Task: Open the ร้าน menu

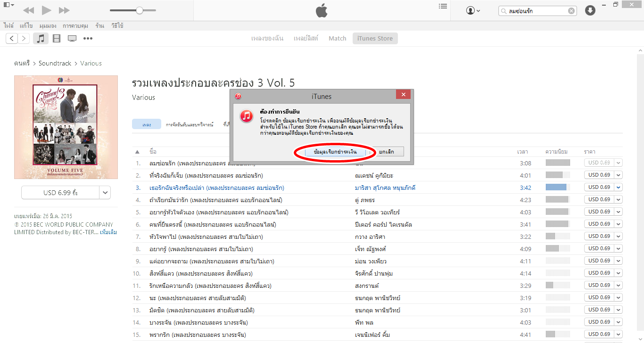Action: 99,25
